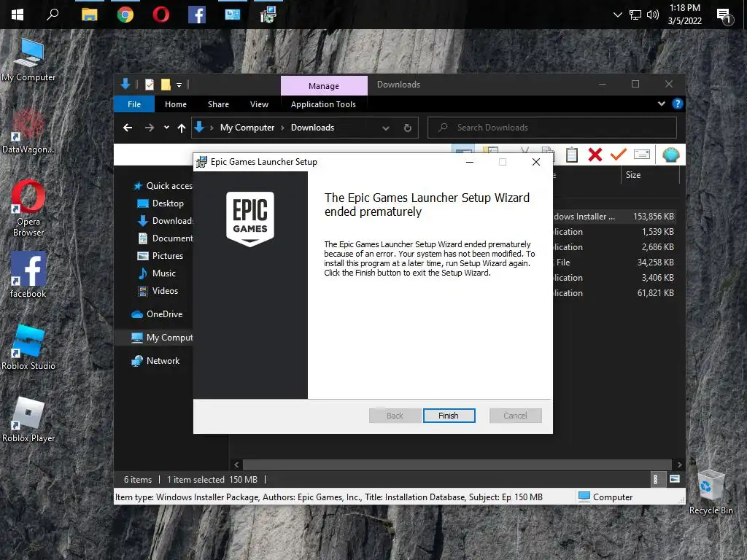Screen dimensions: 747x560
Task: Open Desktop in navigation pane
Action: pyautogui.click(x=160, y=203)
